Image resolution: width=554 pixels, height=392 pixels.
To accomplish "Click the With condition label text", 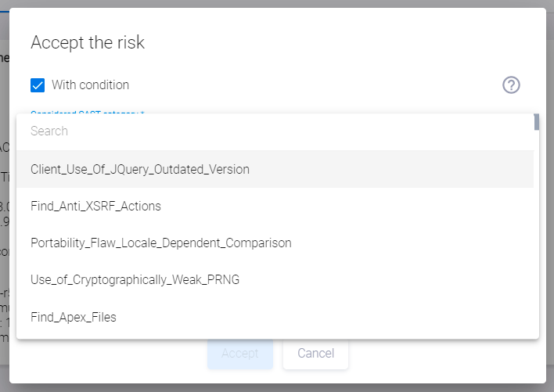I will click(90, 85).
